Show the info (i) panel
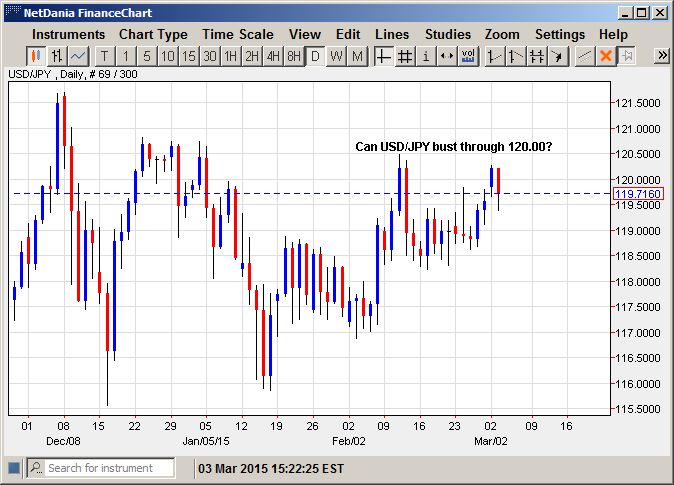674x485 pixels. pyautogui.click(x=426, y=56)
